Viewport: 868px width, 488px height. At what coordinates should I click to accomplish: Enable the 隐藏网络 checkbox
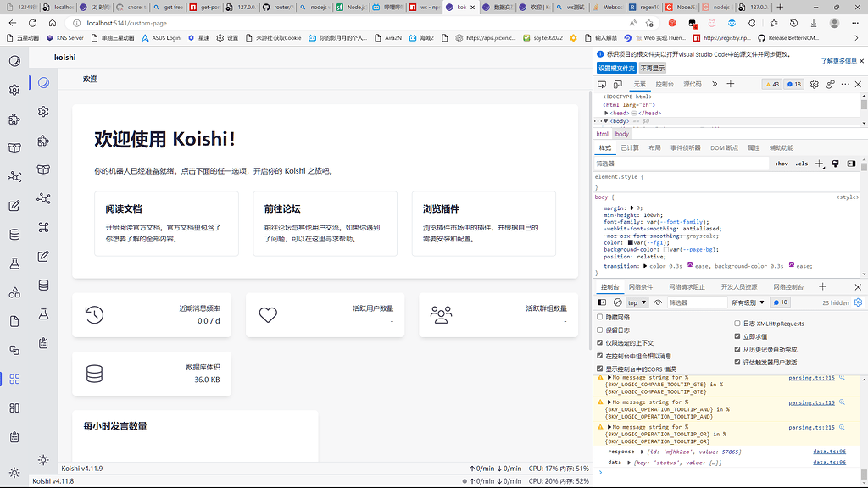pos(599,317)
